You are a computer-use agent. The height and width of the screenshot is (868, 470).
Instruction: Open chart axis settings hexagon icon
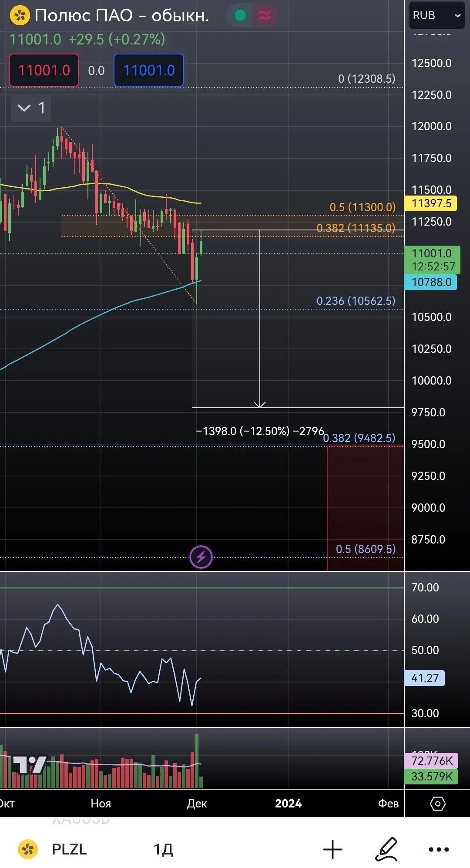click(437, 804)
